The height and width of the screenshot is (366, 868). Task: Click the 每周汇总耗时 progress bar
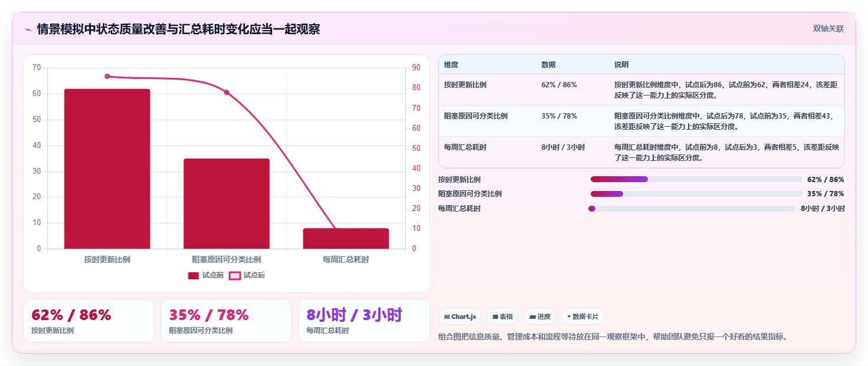692,208
